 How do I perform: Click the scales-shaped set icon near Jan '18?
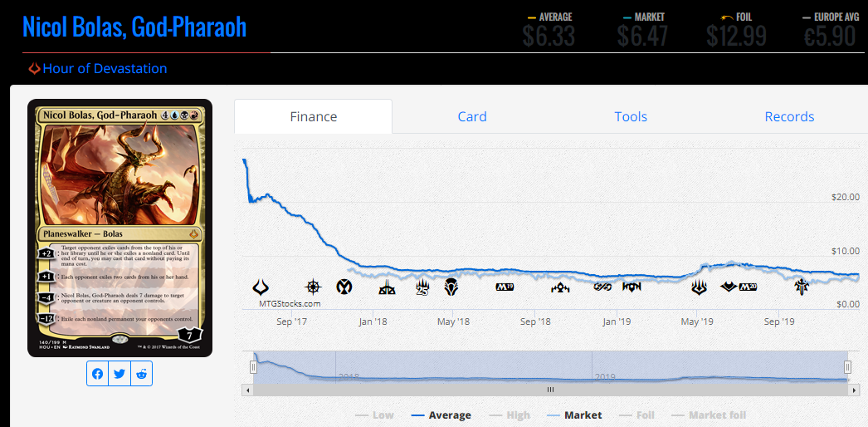(387, 288)
